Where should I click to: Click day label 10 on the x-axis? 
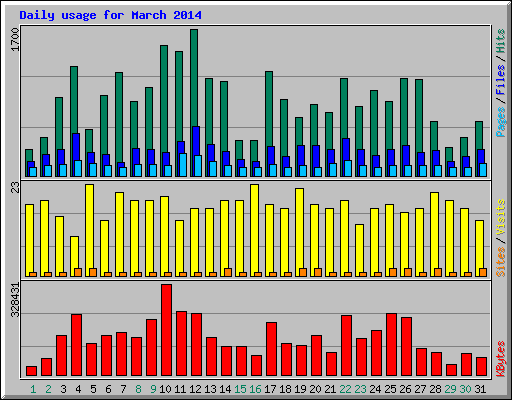165,389
